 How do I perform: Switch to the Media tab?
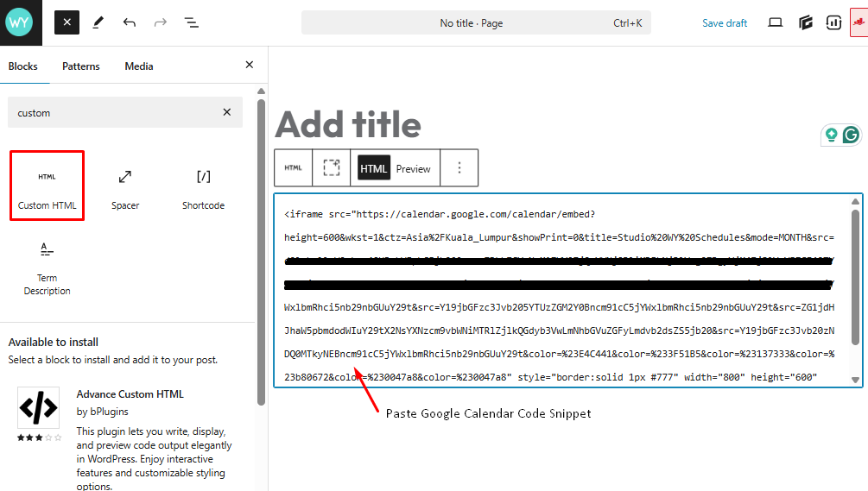139,66
